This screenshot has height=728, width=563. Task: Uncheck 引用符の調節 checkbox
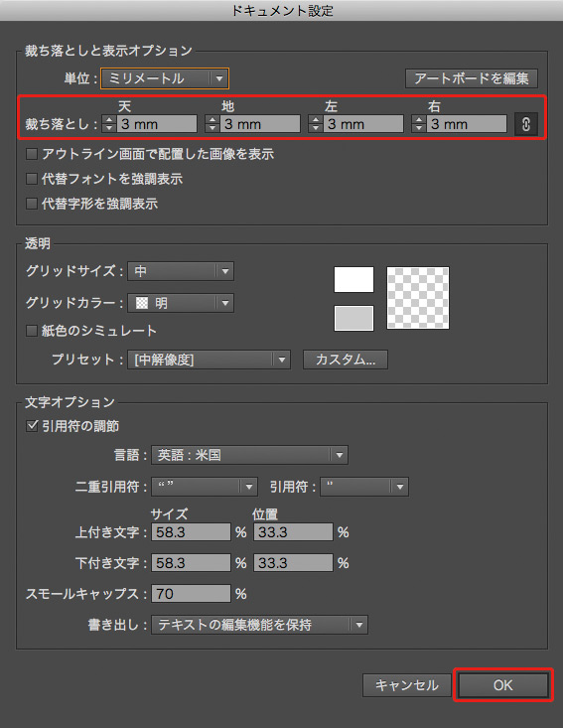[32, 426]
